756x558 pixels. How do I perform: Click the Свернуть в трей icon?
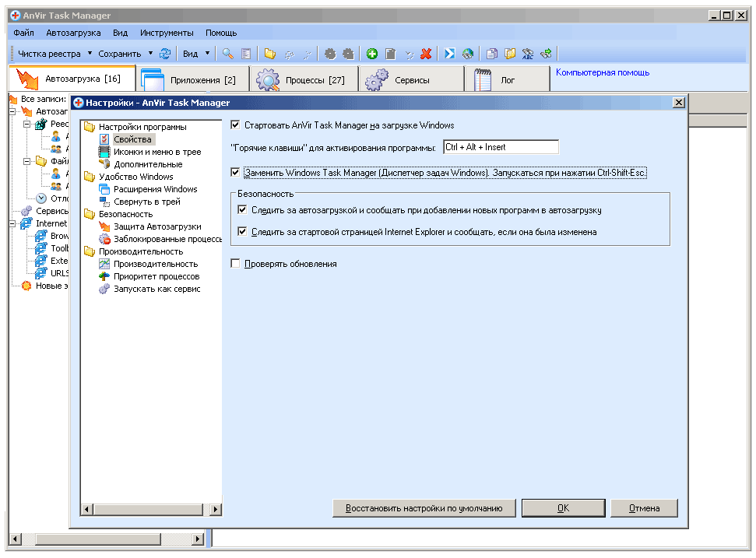tap(104, 202)
